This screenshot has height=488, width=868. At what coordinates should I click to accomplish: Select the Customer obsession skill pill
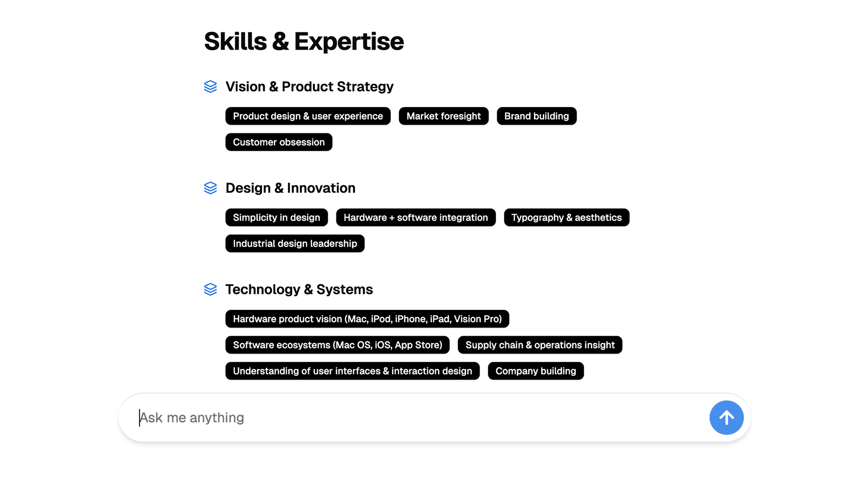(278, 142)
